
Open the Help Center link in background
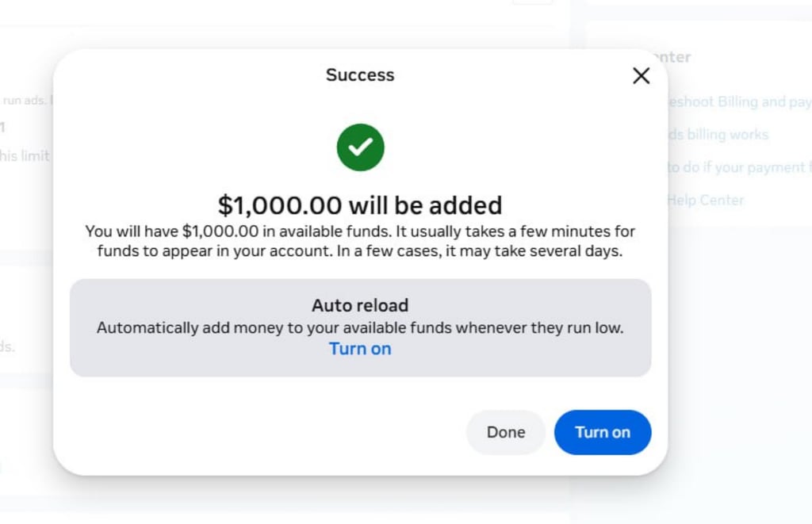[706, 200]
